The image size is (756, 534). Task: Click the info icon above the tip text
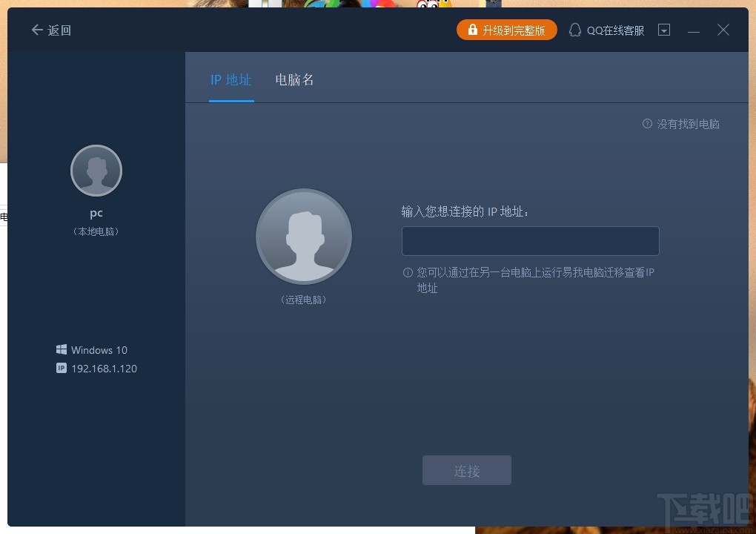pos(407,272)
